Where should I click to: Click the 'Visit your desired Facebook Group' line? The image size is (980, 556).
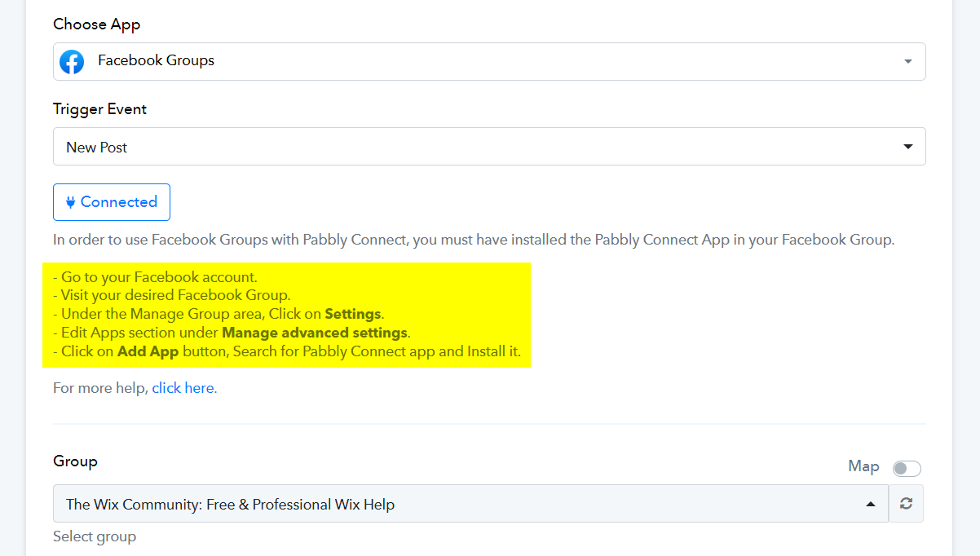click(x=171, y=295)
